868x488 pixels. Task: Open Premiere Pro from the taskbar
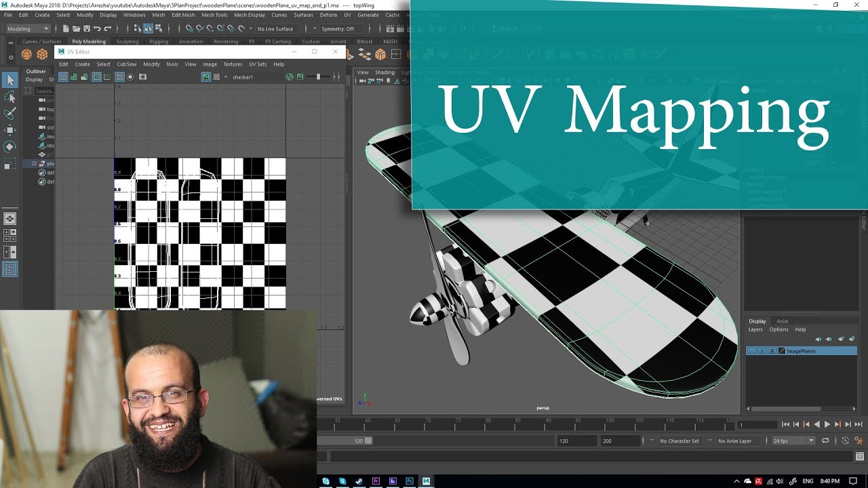tap(376, 481)
